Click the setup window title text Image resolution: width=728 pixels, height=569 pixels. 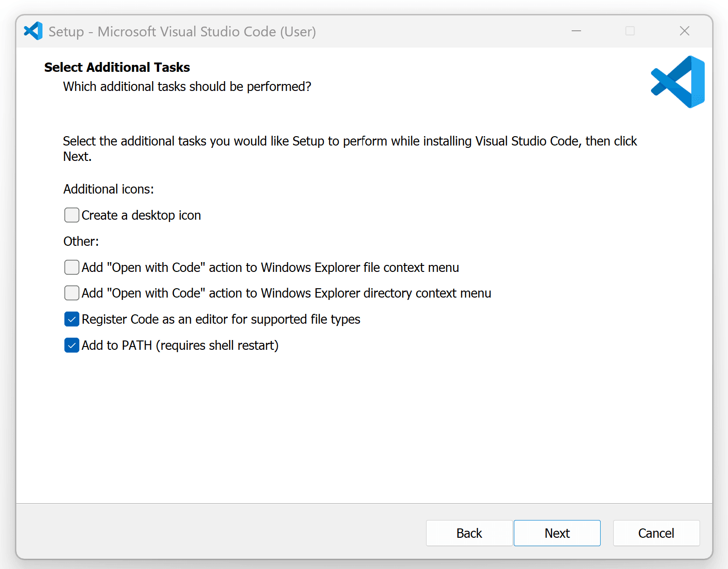click(x=183, y=31)
